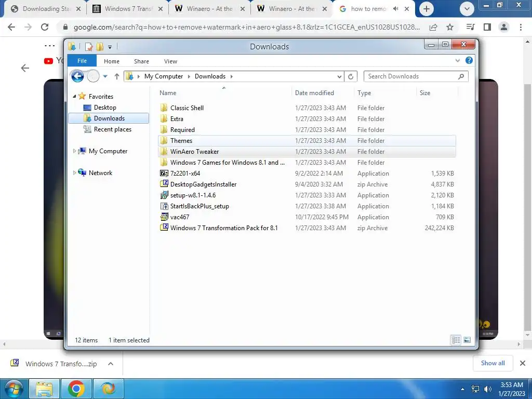The width and height of the screenshot is (532, 399).
Task: Select Windows 7 Games for Windows 8.1 folder
Action: tap(228, 163)
